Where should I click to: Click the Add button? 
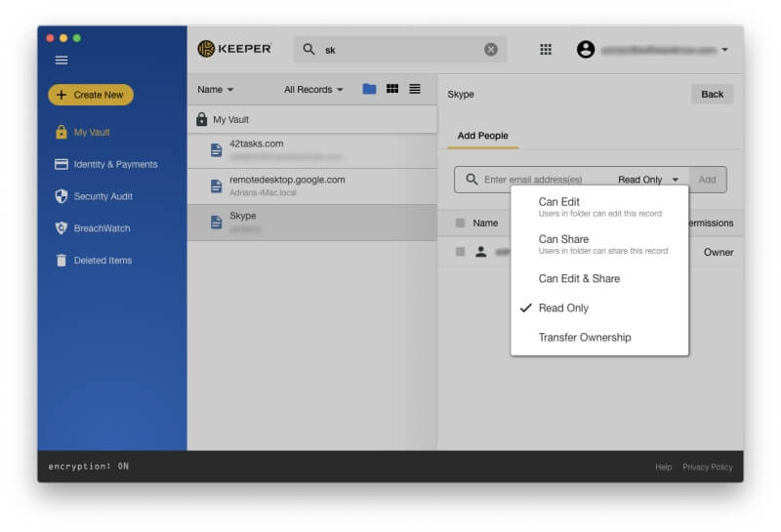707,180
